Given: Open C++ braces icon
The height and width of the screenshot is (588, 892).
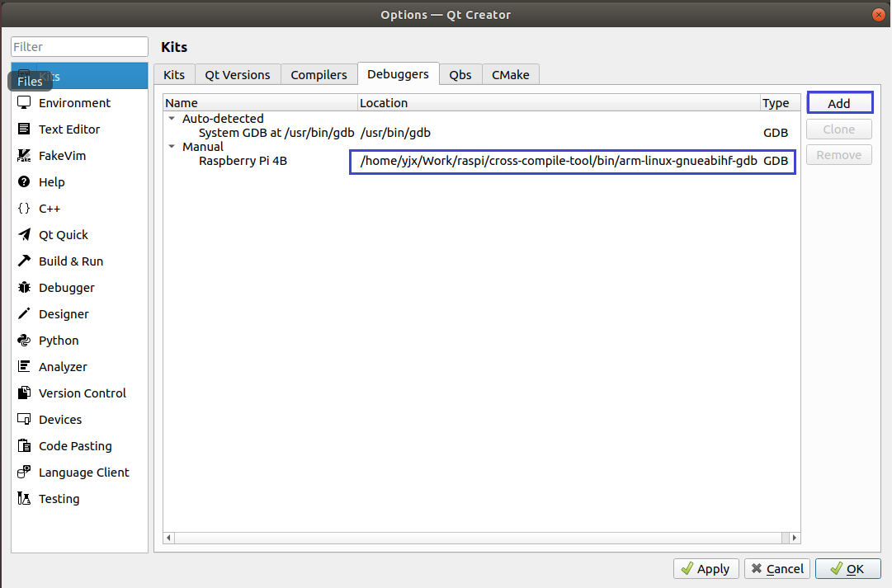Looking at the screenshot, I should (24, 208).
